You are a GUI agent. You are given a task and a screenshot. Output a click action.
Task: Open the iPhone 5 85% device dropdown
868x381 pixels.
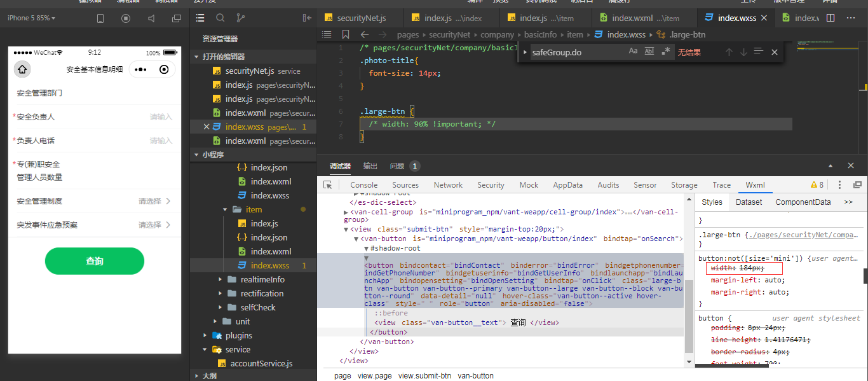point(31,18)
